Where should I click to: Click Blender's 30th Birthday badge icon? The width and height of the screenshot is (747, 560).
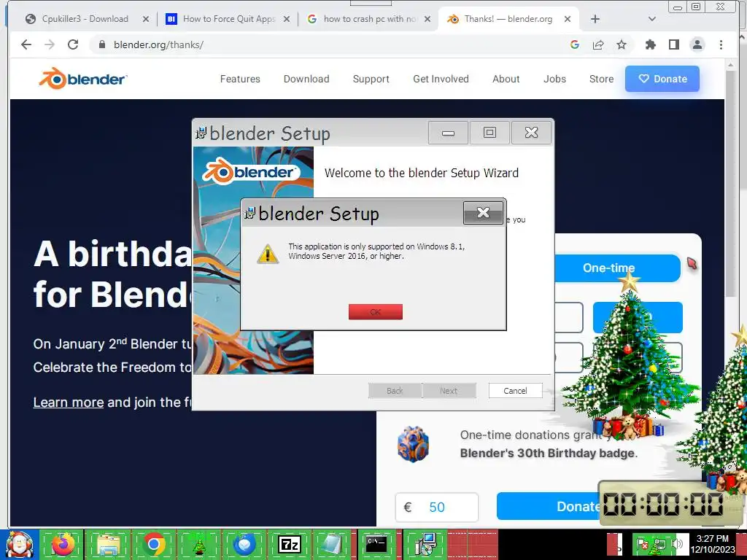coord(413,444)
